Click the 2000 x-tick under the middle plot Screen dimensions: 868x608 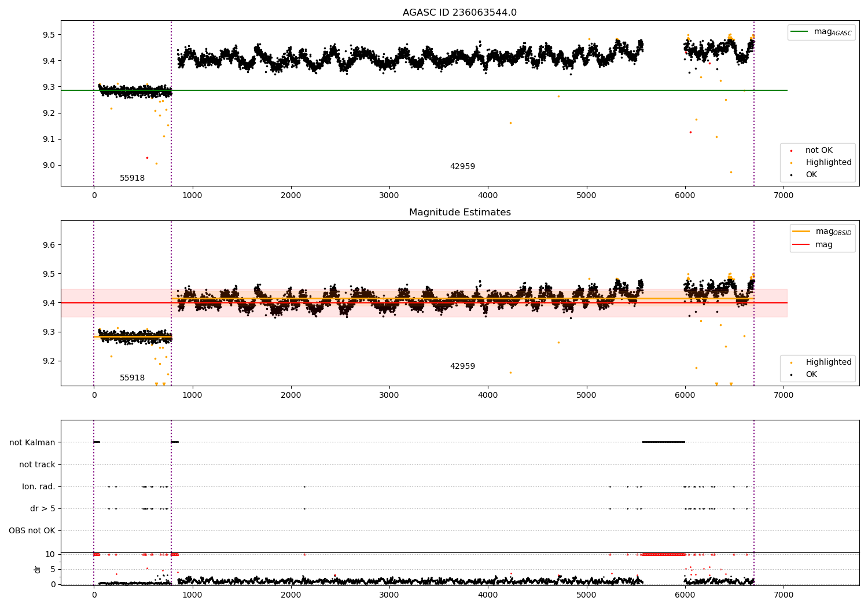(290, 395)
